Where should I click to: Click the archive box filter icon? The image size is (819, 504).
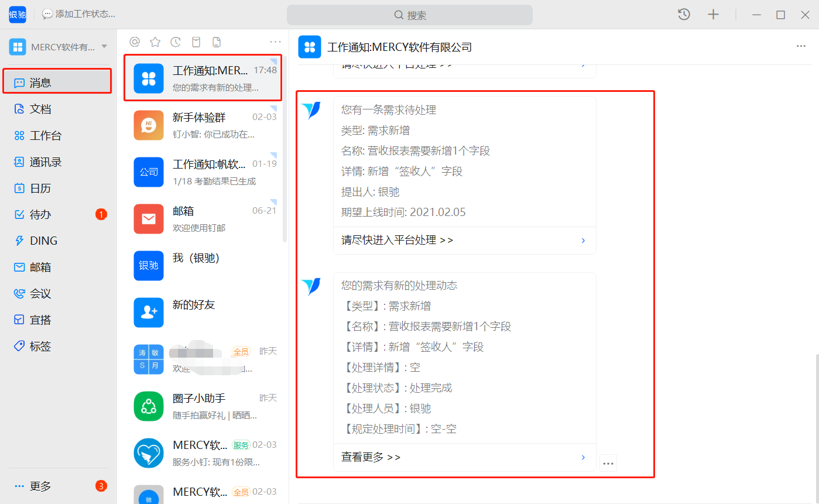[196, 42]
